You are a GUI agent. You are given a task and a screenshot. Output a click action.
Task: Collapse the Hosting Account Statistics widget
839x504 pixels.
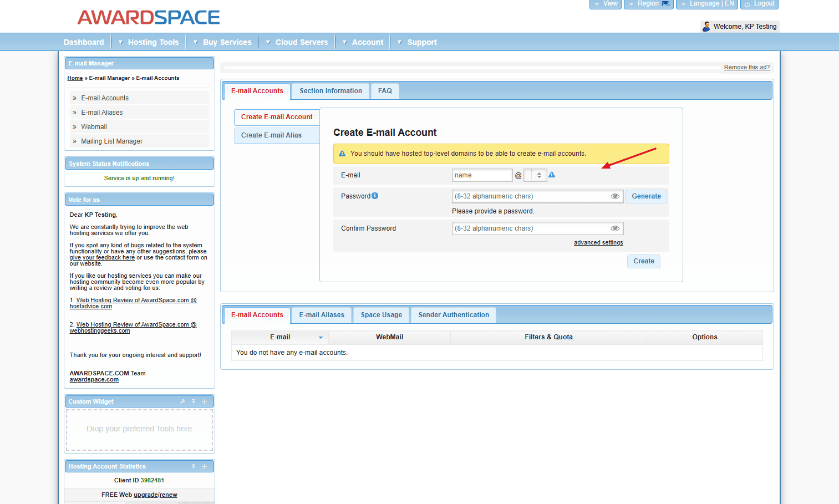click(x=194, y=466)
